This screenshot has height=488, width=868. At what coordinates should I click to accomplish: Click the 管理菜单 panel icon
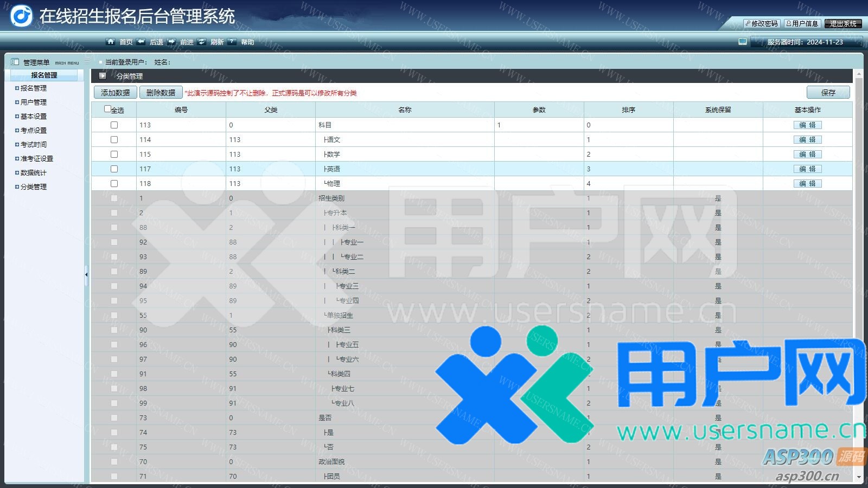(x=15, y=62)
